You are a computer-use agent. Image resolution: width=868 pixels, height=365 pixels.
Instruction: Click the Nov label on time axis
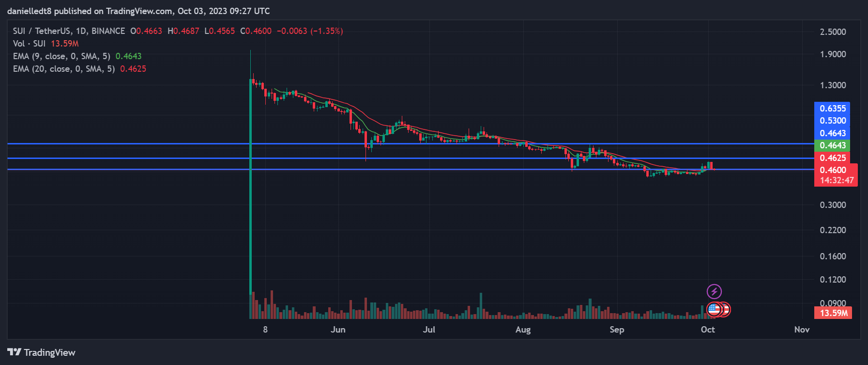pyautogui.click(x=802, y=330)
